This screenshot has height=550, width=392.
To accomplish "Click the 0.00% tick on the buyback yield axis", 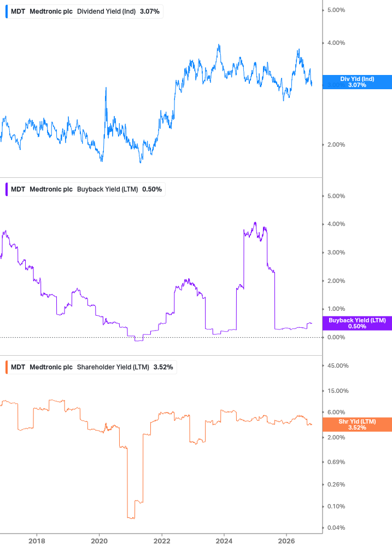I will click(336, 338).
